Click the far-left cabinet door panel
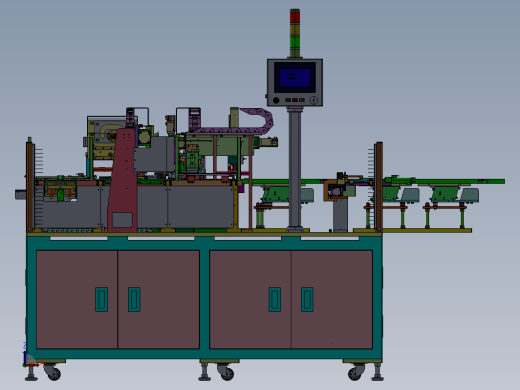 77,299
